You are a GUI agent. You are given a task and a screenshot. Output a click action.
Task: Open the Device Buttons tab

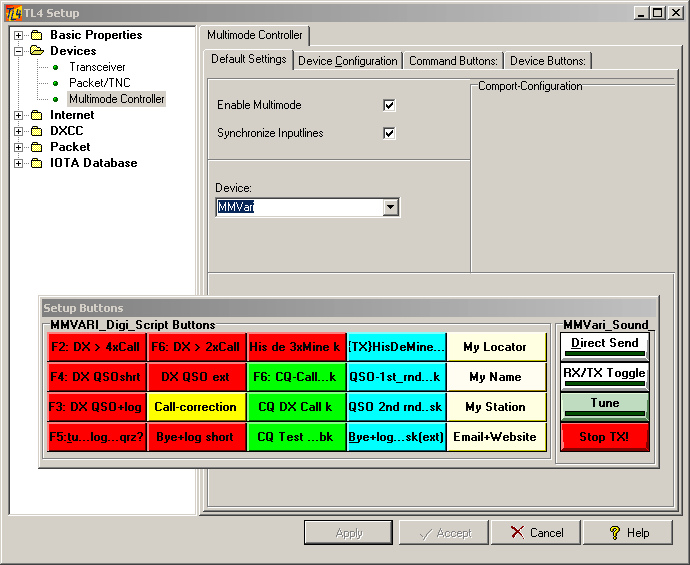[548, 61]
